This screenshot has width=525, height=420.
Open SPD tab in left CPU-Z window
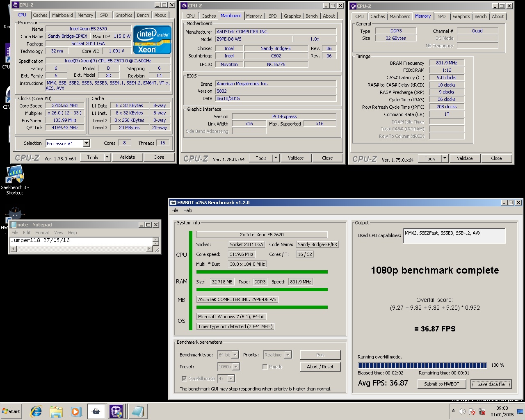[104, 15]
